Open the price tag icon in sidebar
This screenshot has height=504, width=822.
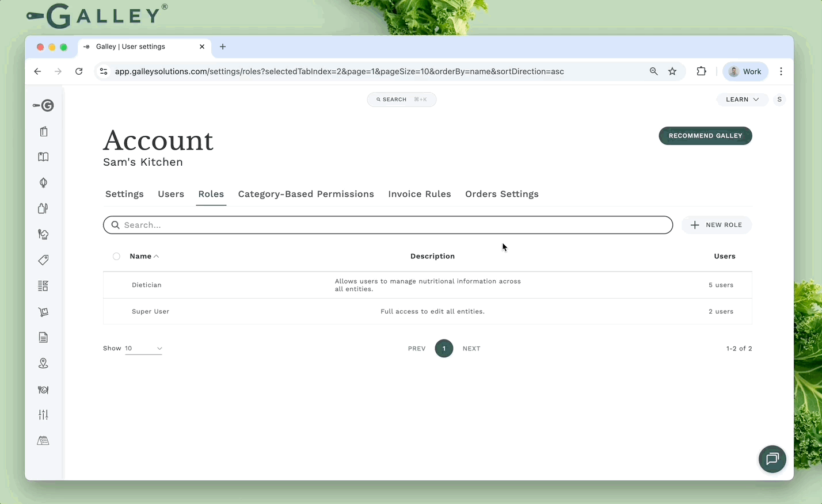point(43,260)
